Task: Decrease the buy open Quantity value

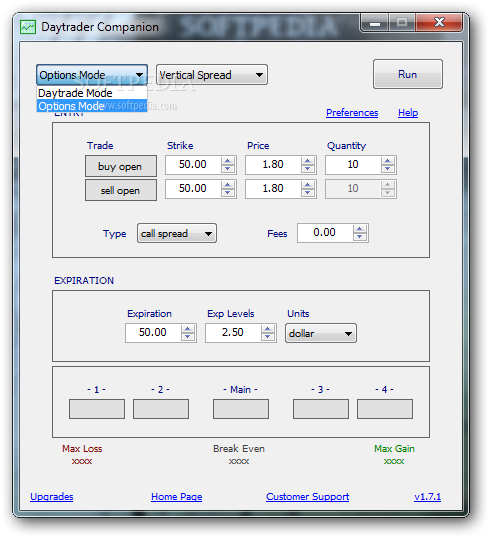Action: click(388, 169)
